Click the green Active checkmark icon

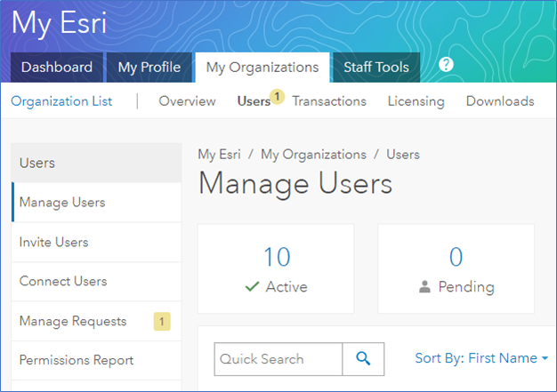point(252,286)
